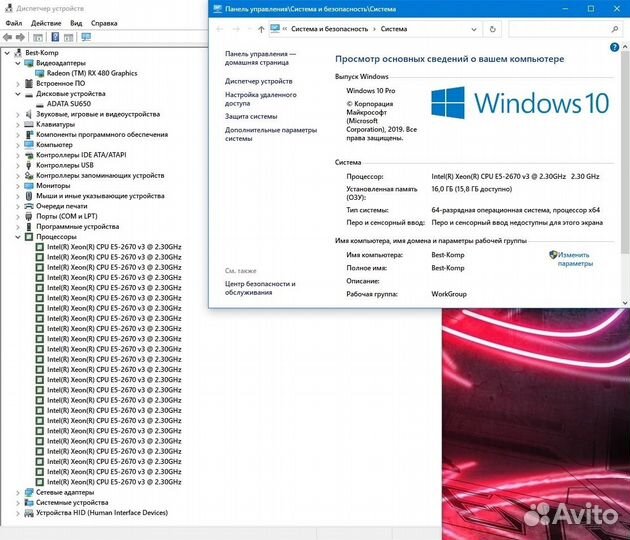630x540 pixels.
Task: Click the Устройства HID category icon
Action: pos(29,513)
